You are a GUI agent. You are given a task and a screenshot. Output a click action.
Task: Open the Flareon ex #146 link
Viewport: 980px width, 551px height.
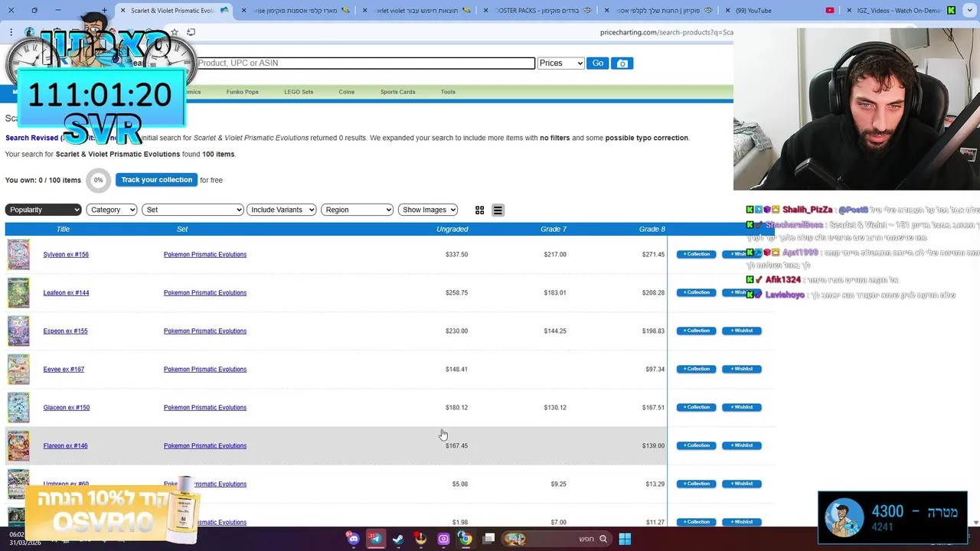pyautogui.click(x=65, y=446)
